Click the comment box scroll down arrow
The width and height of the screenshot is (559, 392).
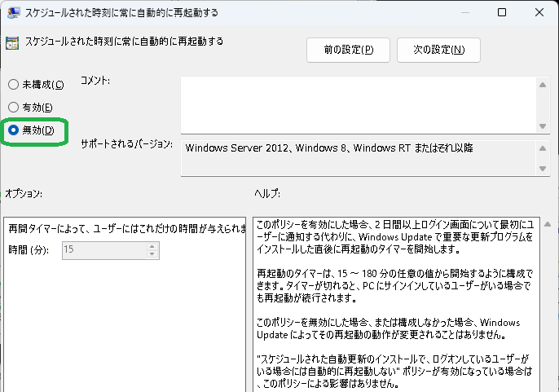pyautogui.click(x=544, y=125)
